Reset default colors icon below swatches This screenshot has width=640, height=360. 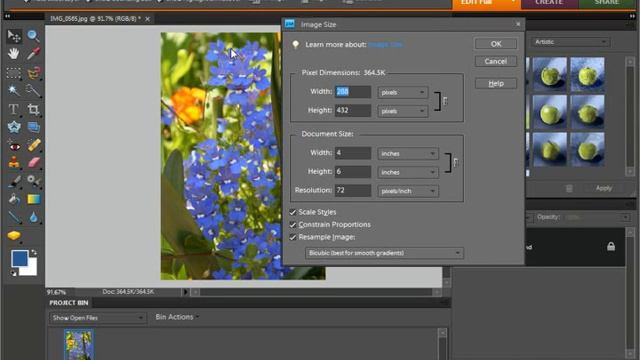point(13,273)
